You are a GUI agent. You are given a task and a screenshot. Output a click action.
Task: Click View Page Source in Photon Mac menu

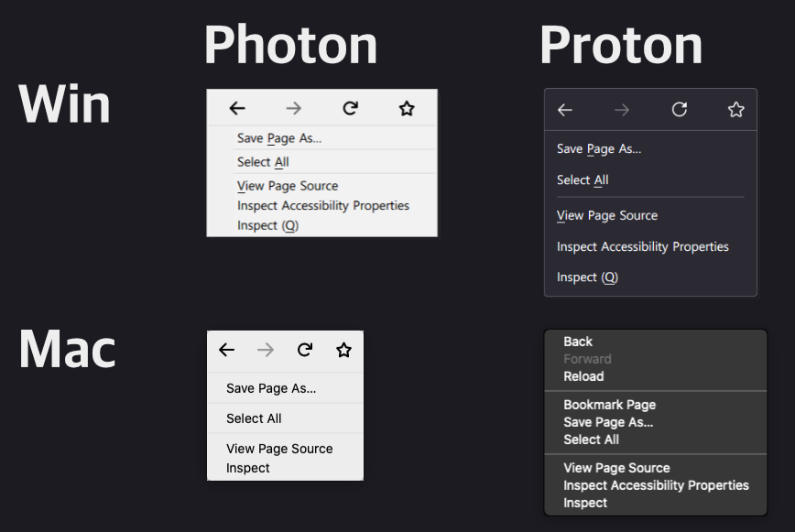279,449
